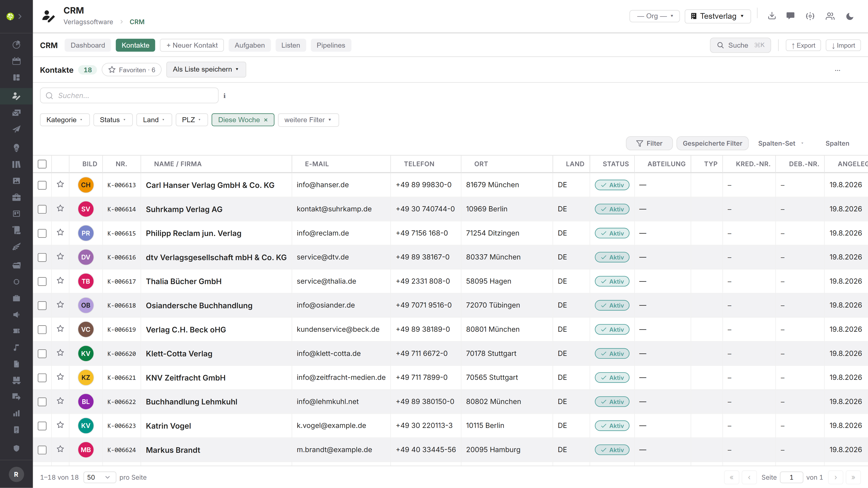Star the Katrin Vogel contact
This screenshot has height=488, width=868.
click(x=60, y=425)
